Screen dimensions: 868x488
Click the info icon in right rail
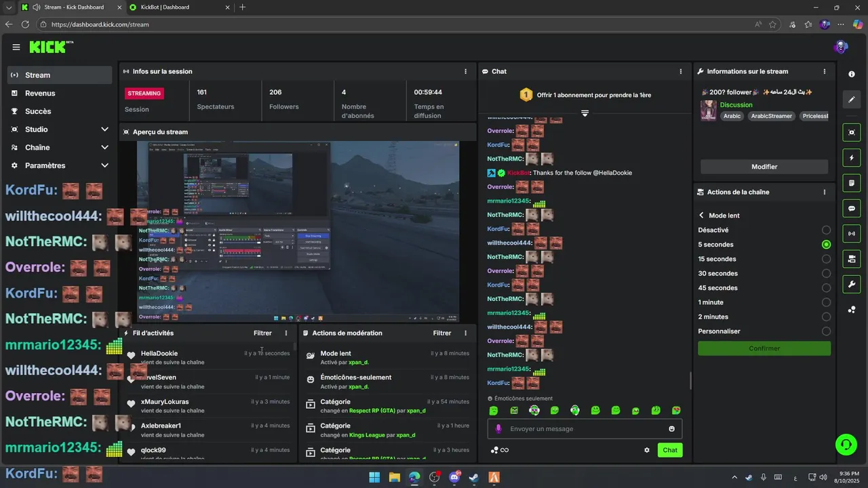tap(852, 74)
